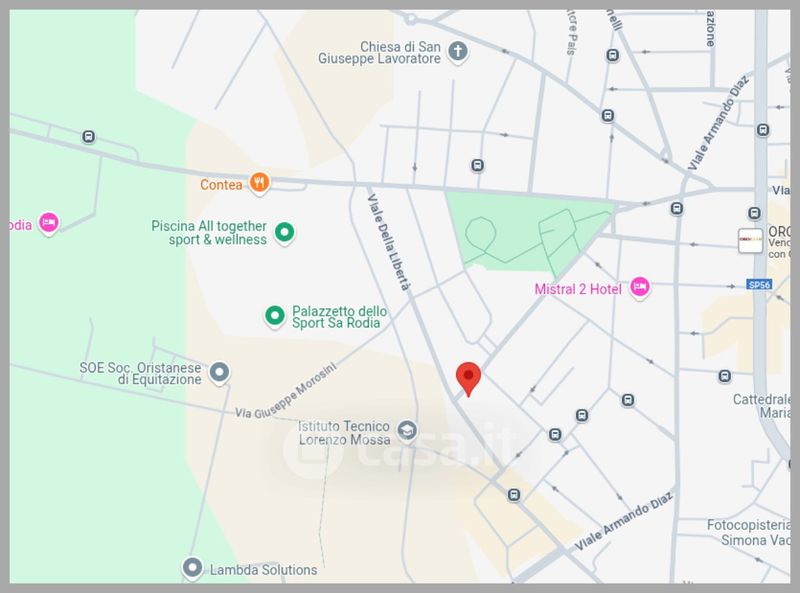Select the SOE Soc. Oristanese di Equitazione marker

click(x=220, y=372)
